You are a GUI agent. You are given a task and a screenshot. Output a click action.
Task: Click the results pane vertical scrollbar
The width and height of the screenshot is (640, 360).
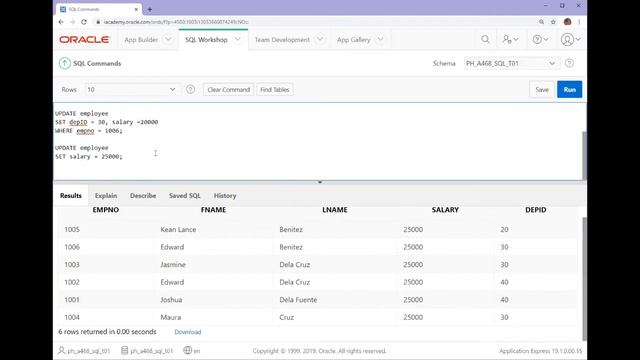coord(584,279)
